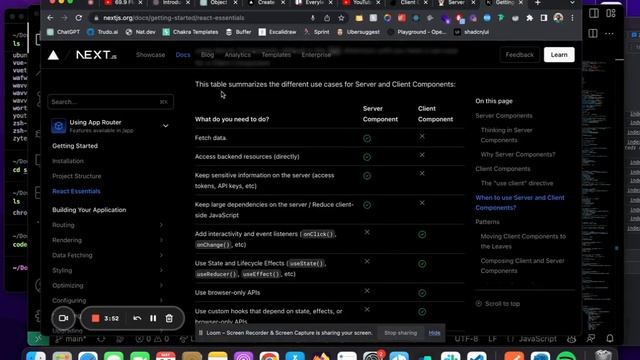Click the Learn button
This screenshot has height=360, width=640.
[x=559, y=55]
